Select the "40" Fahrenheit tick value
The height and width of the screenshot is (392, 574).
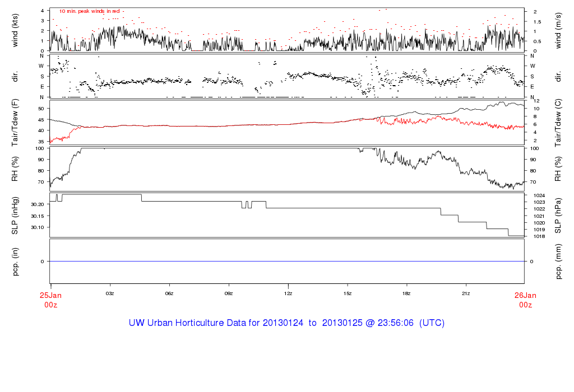(41, 130)
